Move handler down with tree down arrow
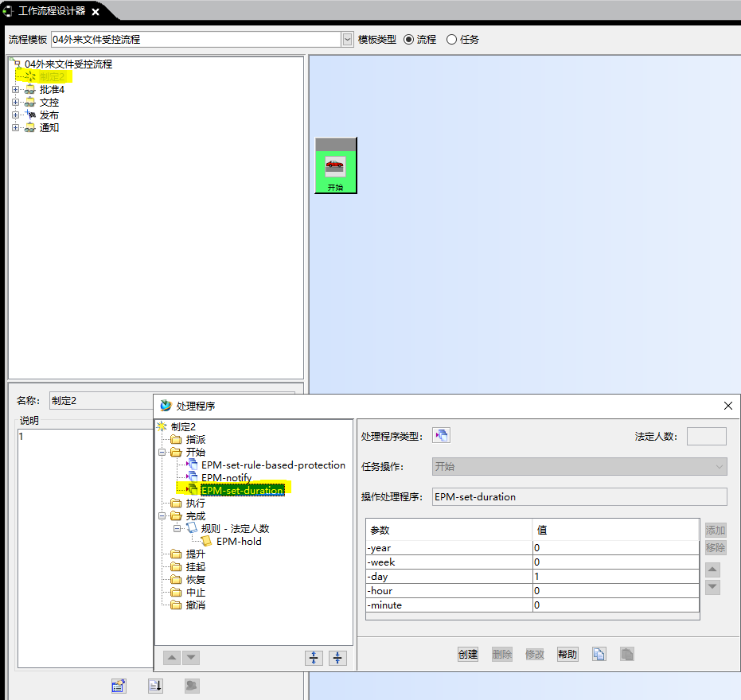Screen dimensions: 741x700 click(x=191, y=658)
